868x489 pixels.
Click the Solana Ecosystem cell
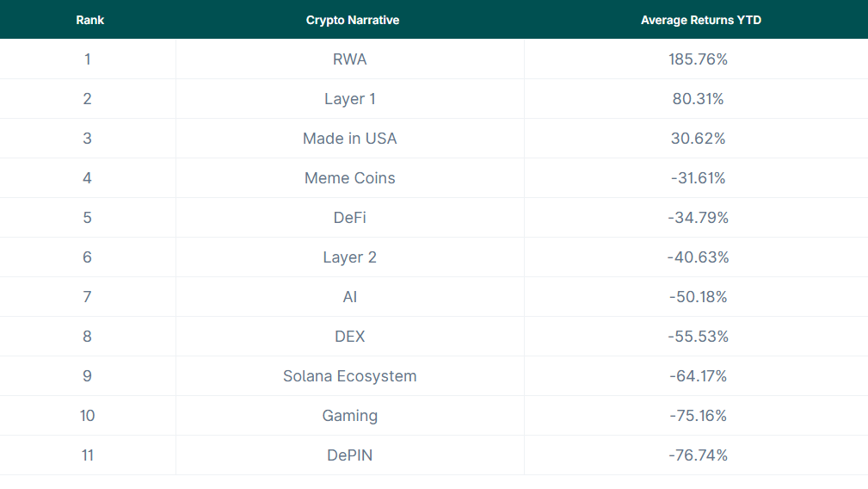point(350,376)
